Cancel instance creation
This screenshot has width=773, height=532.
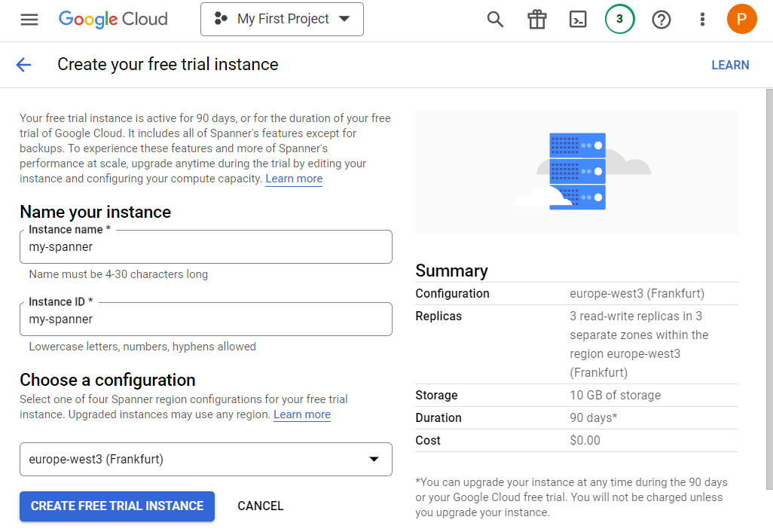260,506
